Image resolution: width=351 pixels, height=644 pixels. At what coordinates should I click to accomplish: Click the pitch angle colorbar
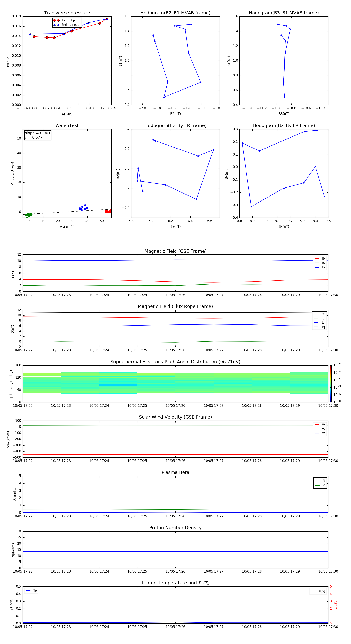(x=331, y=384)
